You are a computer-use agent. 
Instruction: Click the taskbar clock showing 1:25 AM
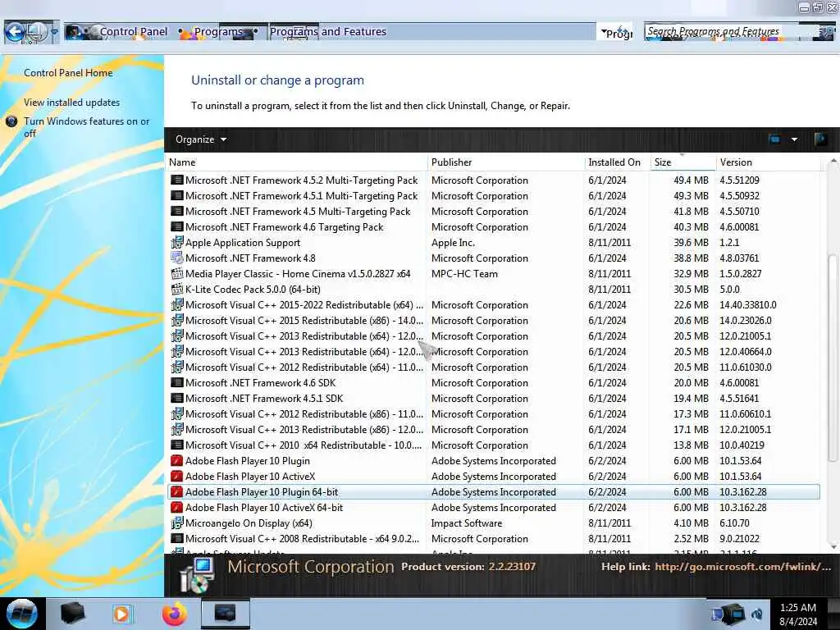point(797,614)
